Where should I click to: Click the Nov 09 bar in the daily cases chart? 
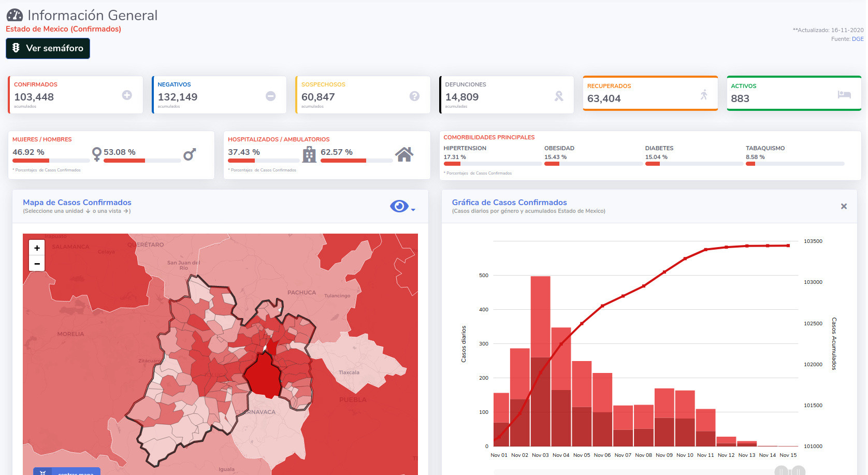coord(664,418)
